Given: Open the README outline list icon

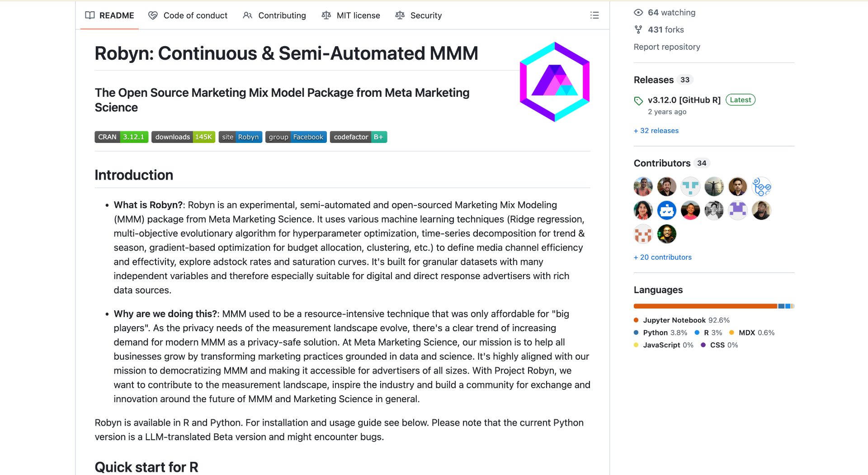Looking at the screenshot, I should point(594,15).
